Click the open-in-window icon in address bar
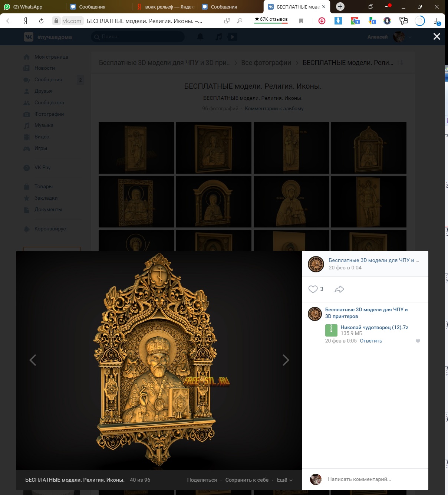Screen dimensions: 448x495 (x=227, y=21)
